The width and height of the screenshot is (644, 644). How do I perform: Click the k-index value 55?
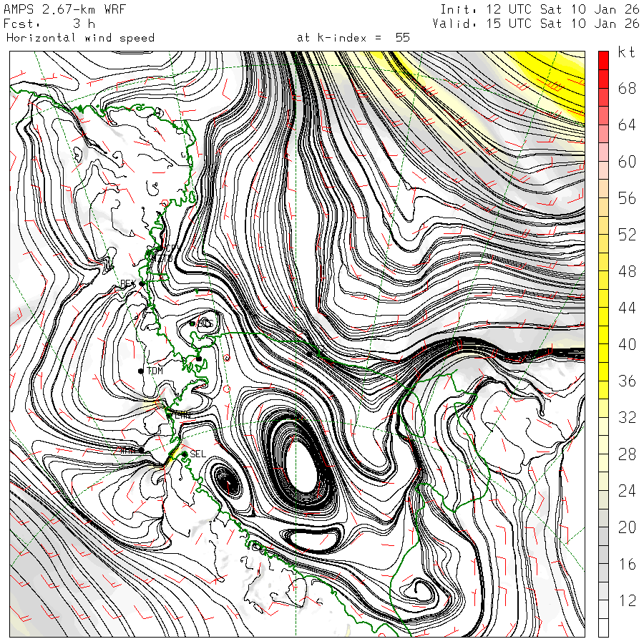click(x=402, y=37)
